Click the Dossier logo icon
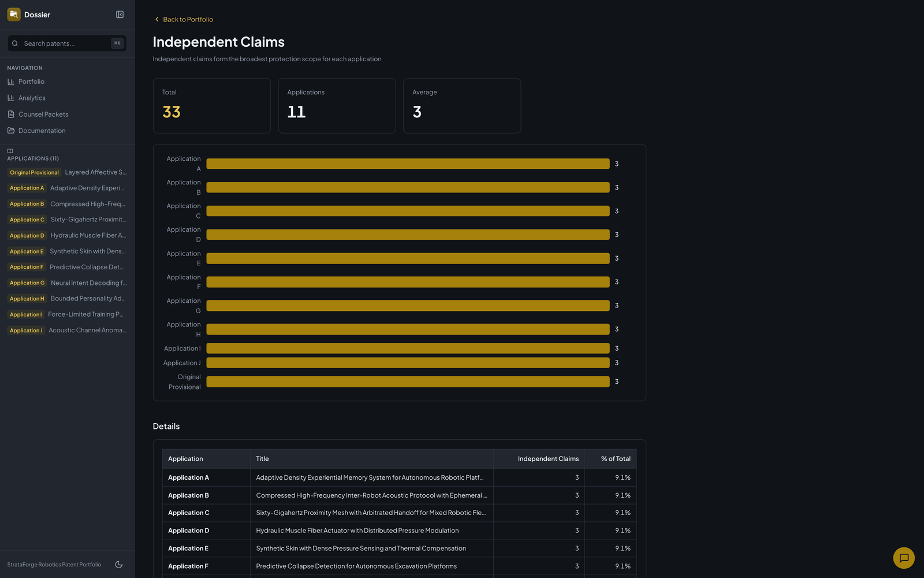Image resolution: width=924 pixels, height=578 pixels. pyautogui.click(x=14, y=14)
